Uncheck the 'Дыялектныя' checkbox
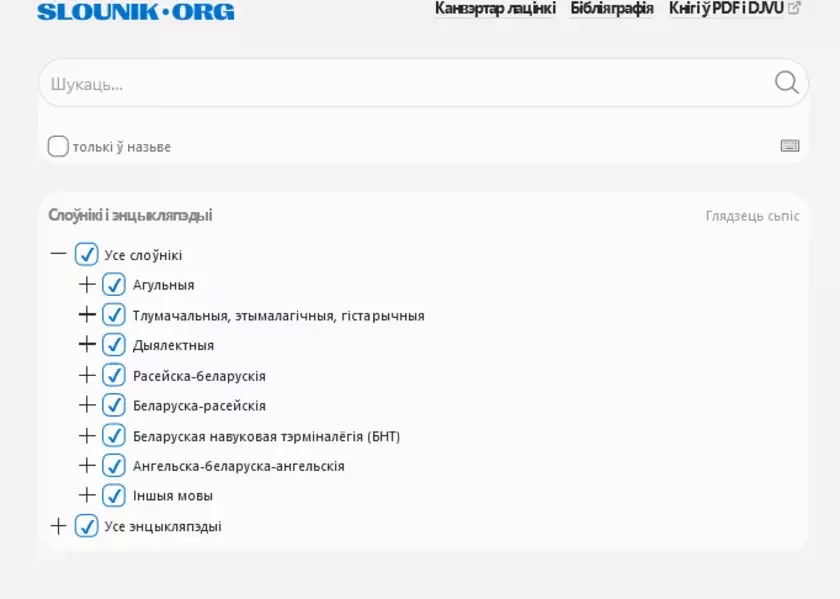 tap(114, 345)
